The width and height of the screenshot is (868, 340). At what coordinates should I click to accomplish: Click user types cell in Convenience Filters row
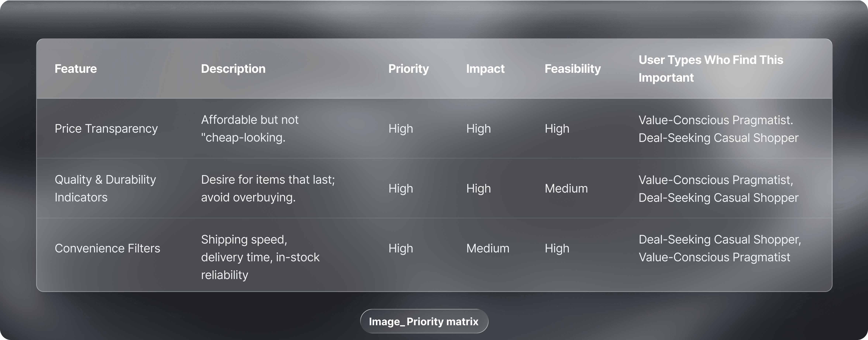(719, 248)
